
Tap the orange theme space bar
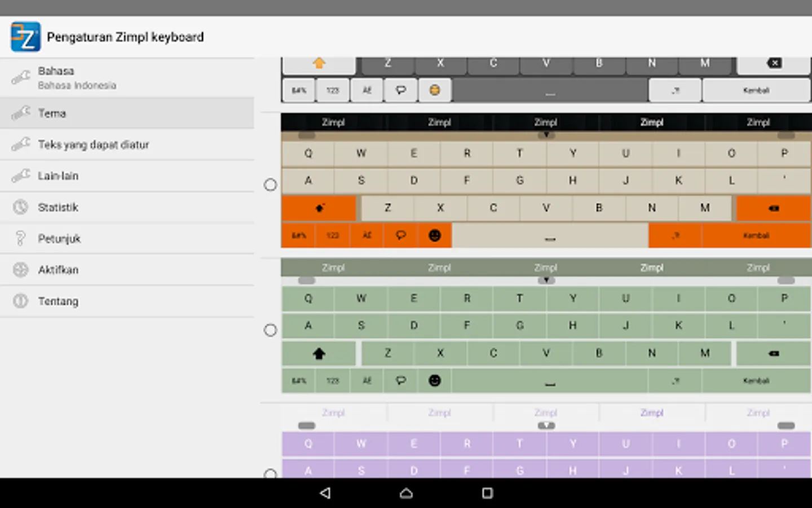(550, 235)
